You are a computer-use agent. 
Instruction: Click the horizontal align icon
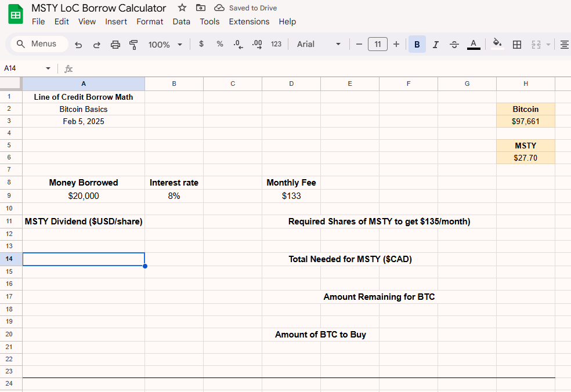click(564, 45)
